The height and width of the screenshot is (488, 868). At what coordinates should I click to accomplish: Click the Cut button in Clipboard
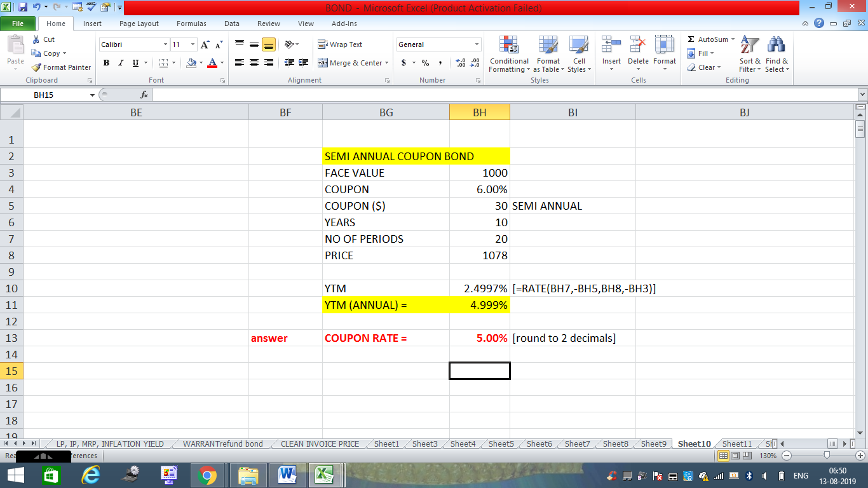(44, 39)
